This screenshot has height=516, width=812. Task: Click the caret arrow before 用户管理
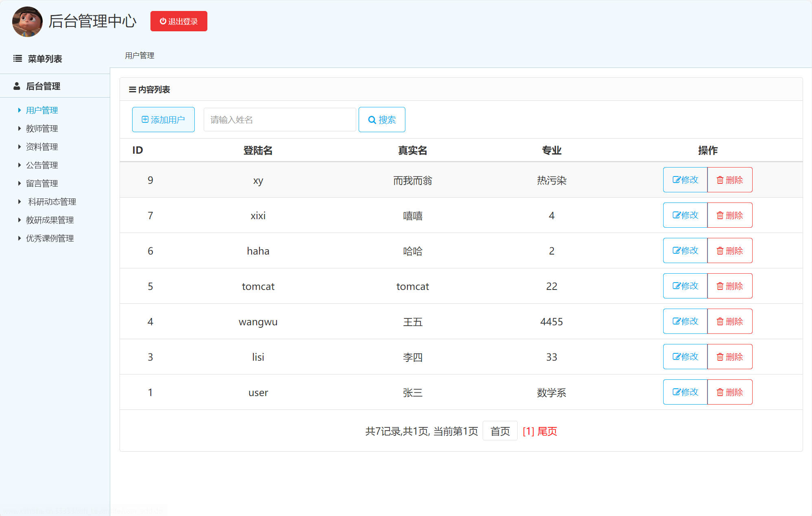coord(19,110)
